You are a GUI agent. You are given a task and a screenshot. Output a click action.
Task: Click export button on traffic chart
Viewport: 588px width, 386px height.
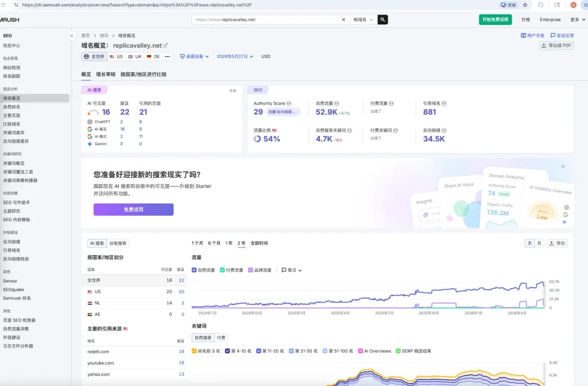(557, 243)
